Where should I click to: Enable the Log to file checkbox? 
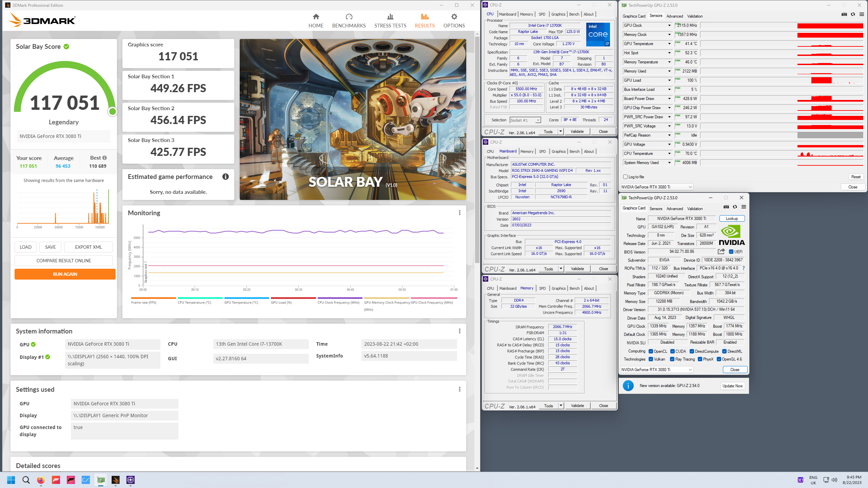click(x=626, y=177)
